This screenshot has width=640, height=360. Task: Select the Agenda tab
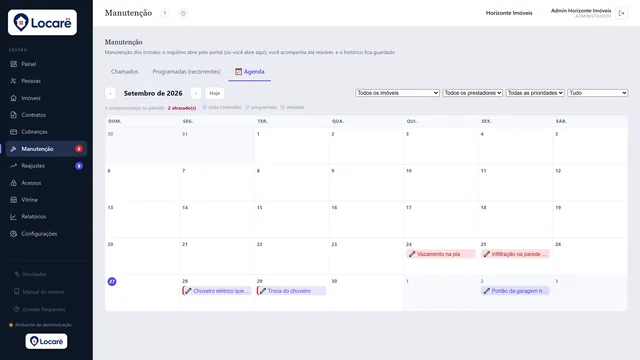[x=249, y=71]
